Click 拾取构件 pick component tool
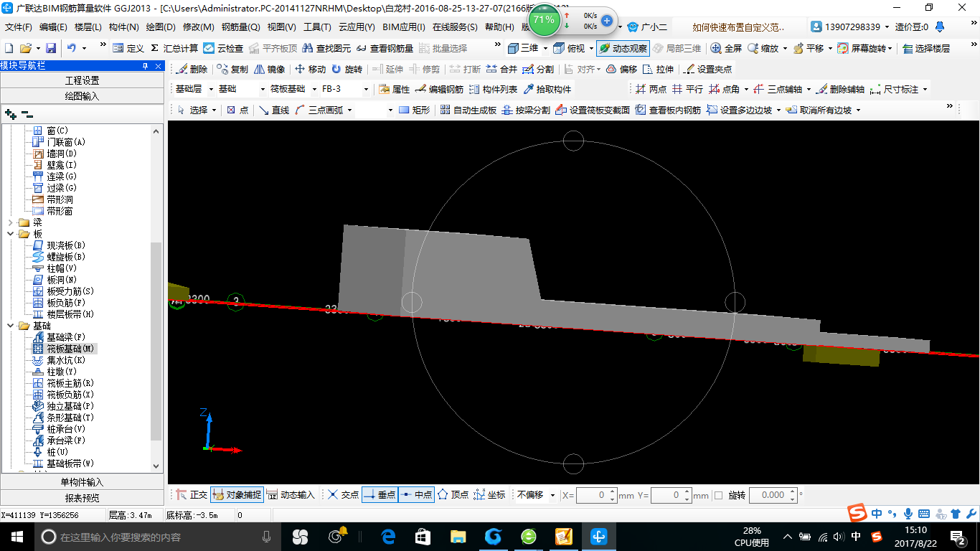This screenshot has height=551, width=980. pyautogui.click(x=547, y=90)
